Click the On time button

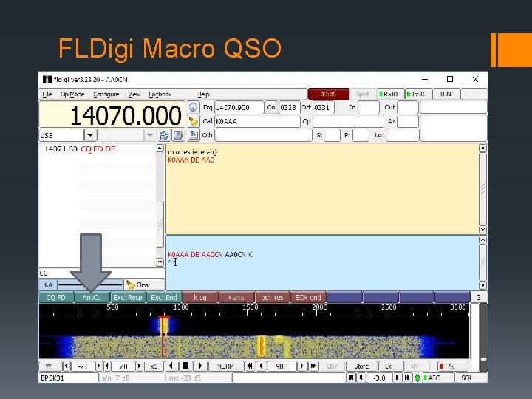click(x=270, y=108)
